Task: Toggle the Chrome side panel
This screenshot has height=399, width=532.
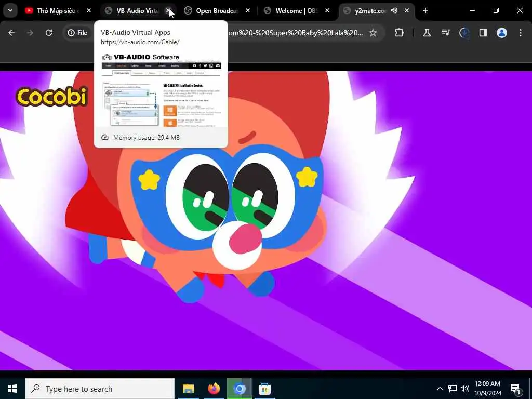Action: [x=483, y=33]
